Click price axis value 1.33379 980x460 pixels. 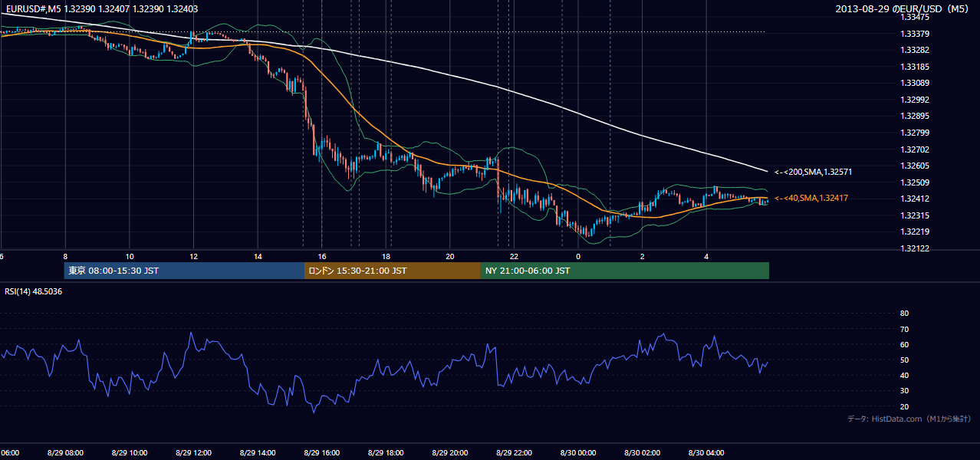[x=915, y=34]
